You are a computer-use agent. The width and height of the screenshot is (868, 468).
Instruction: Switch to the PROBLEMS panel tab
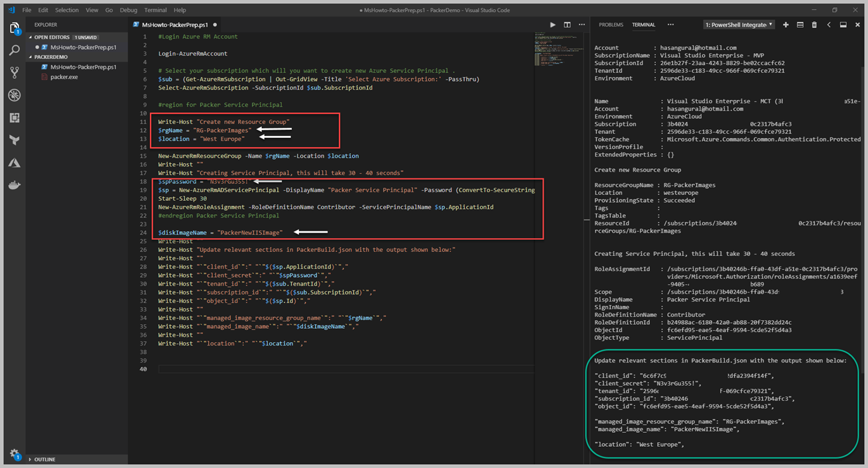(611, 25)
